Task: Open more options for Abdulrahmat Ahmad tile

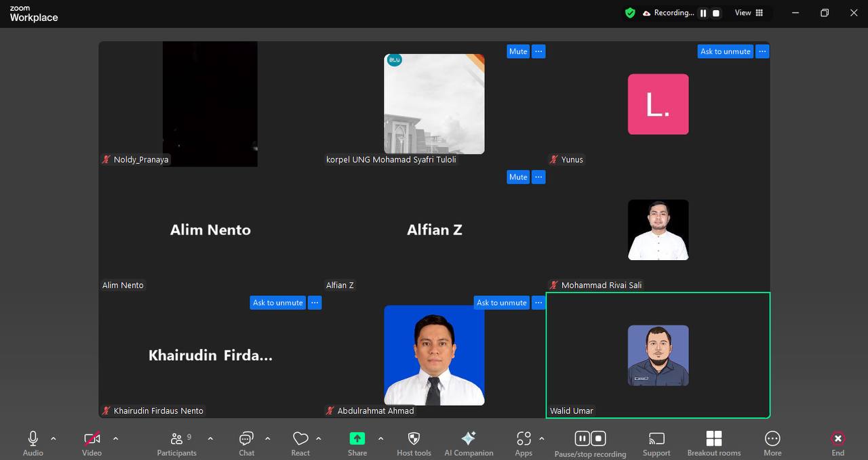Action: pos(538,303)
